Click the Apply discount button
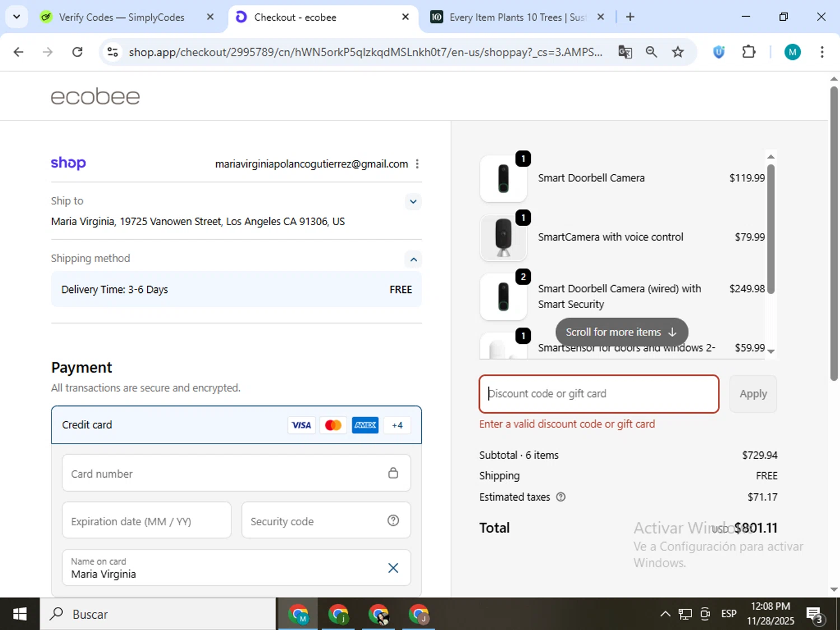840x630 pixels. click(753, 394)
